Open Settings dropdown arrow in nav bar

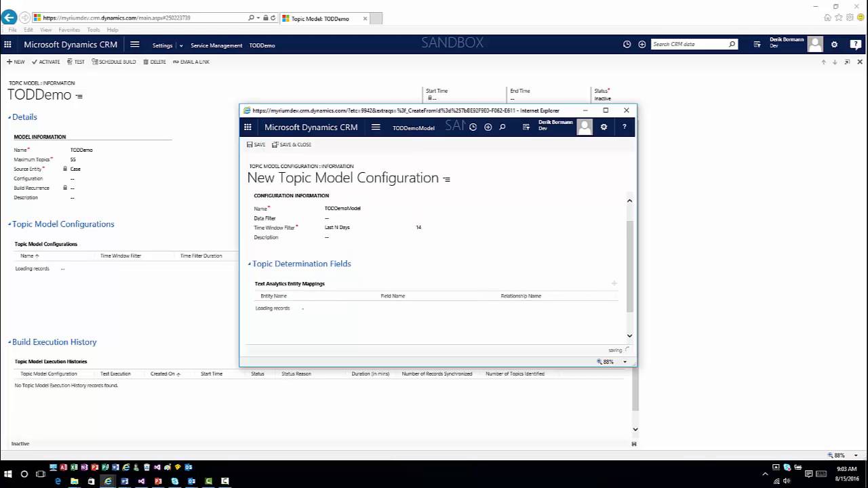pyautogui.click(x=181, y=45)
